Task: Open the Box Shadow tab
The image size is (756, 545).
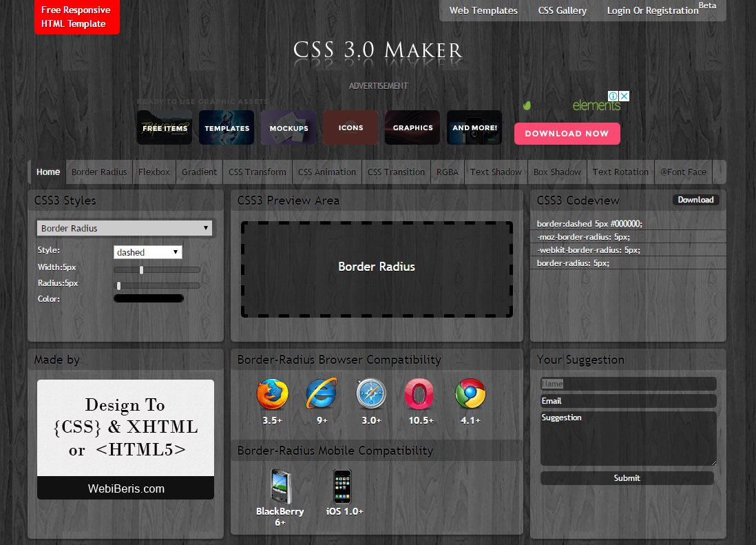Action: [x=557, y=172]
